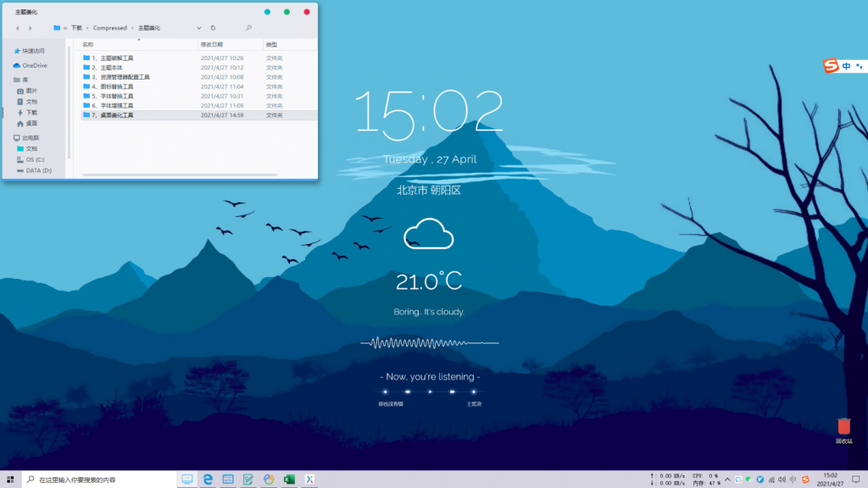Launch Microsoft Edge from the taskbar
This screenshot has width=868, height=488.
207,479
